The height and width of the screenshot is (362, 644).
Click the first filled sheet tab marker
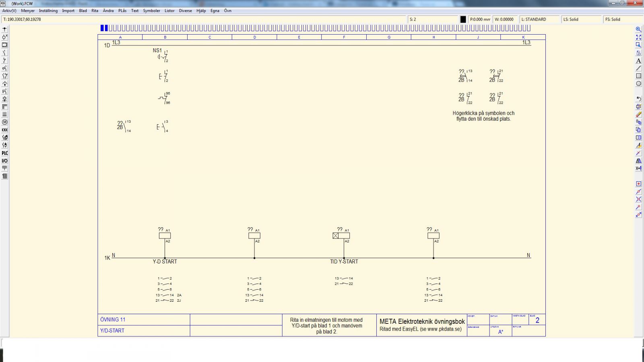point(102,28)
